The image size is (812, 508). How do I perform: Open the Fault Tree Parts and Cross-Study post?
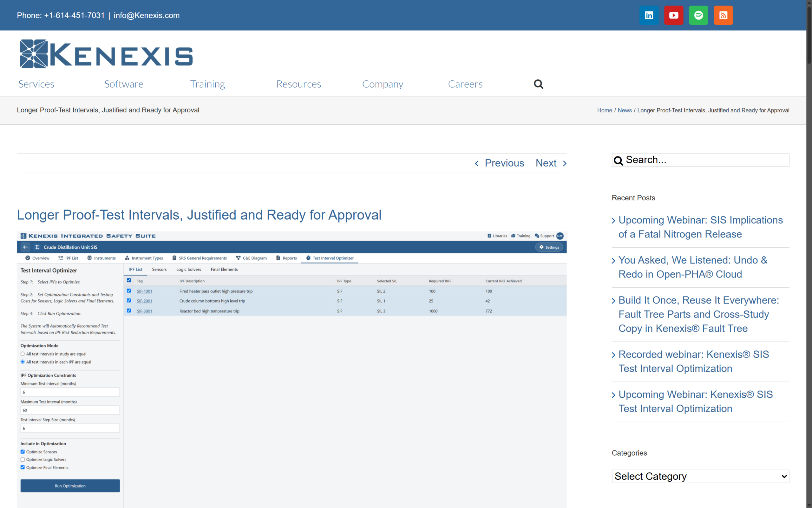[x=698, y=314]
